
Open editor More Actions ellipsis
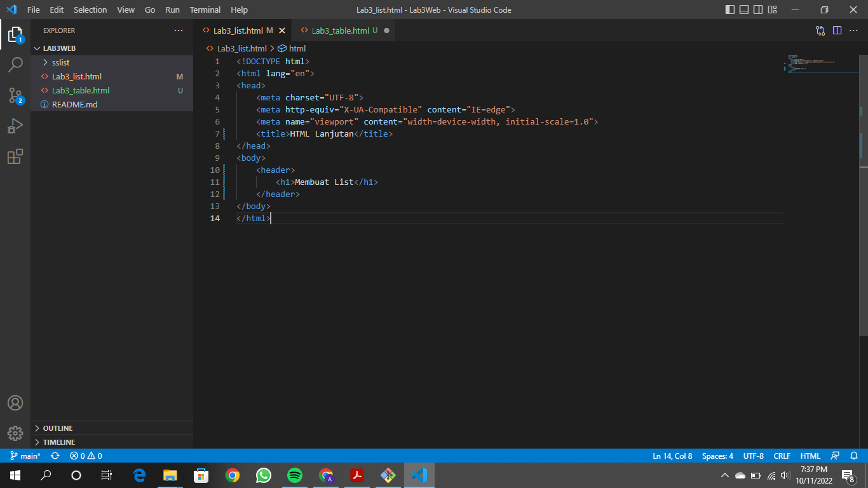click(853, 30)
